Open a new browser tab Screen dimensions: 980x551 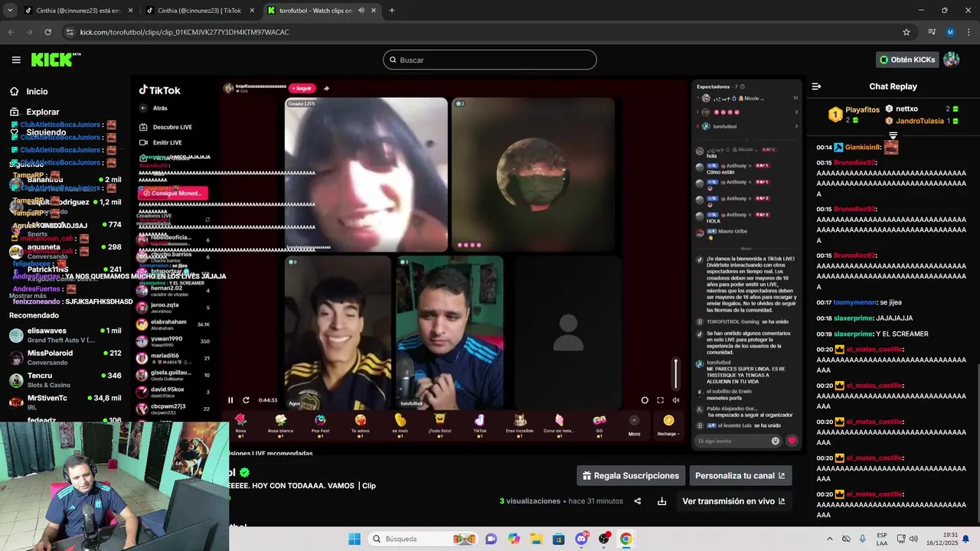click(392, 11)
